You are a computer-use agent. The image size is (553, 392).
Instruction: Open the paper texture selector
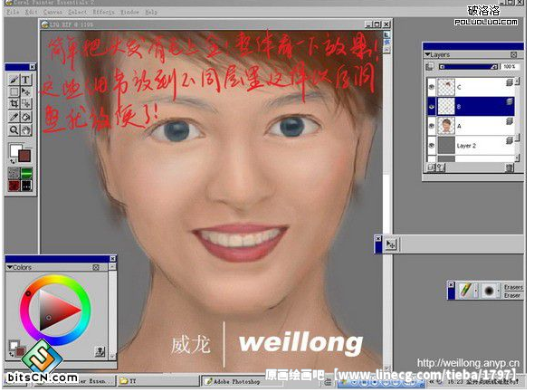(14, 173)
